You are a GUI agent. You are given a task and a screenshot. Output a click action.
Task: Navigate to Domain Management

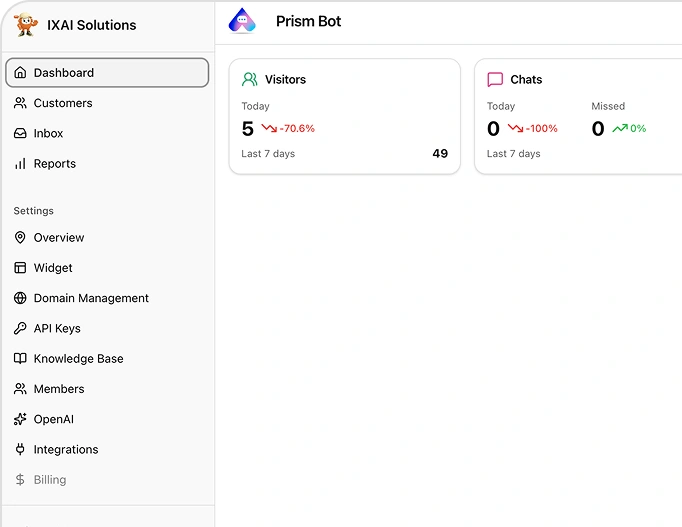(107, 298)
